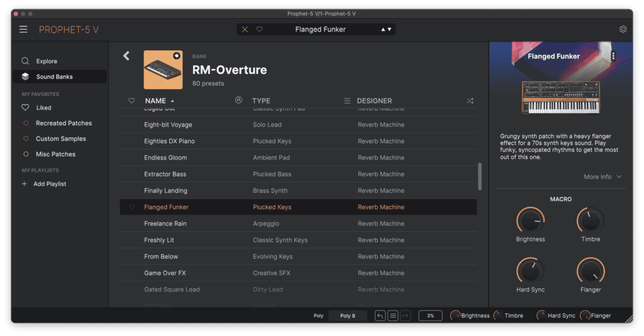Shuffle the preset list
The width and height of the screenshot is (644, 336).
coord(470,101)
